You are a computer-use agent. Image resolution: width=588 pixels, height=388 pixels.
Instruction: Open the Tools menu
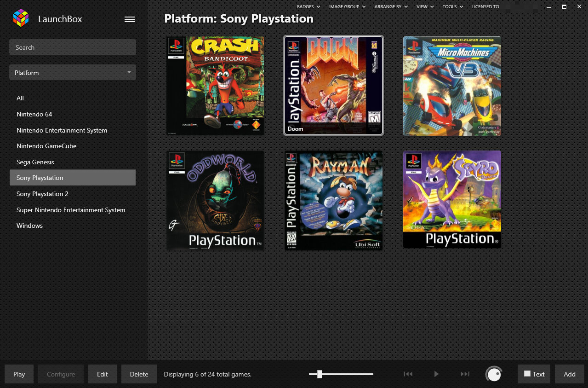453,7
